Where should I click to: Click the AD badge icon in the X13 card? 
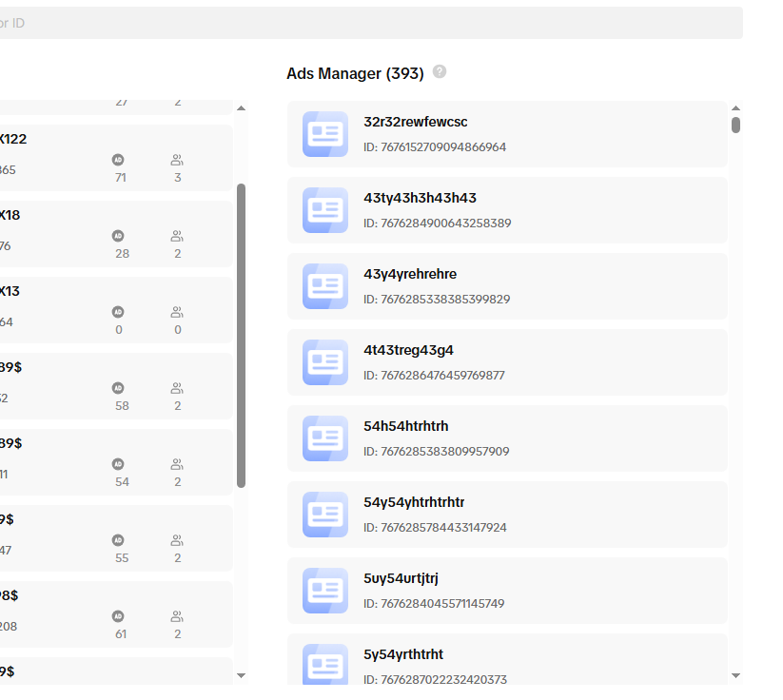(x=118, y=312)
